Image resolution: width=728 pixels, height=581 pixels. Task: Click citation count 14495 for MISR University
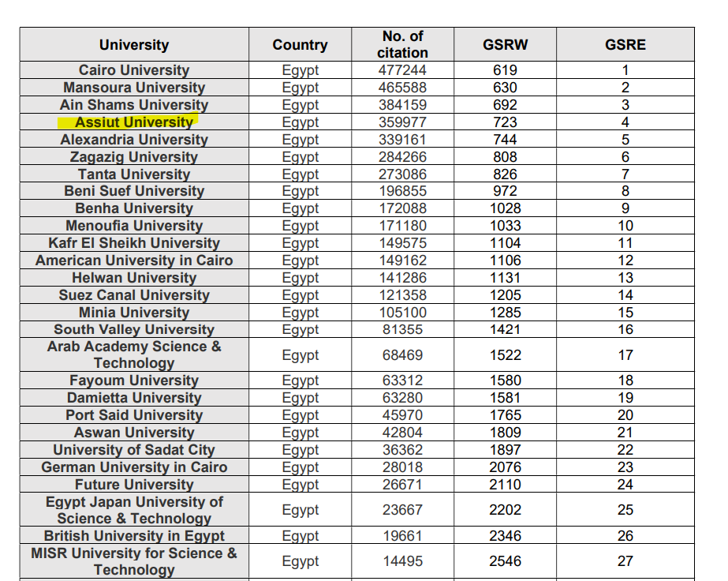[402, 561]
